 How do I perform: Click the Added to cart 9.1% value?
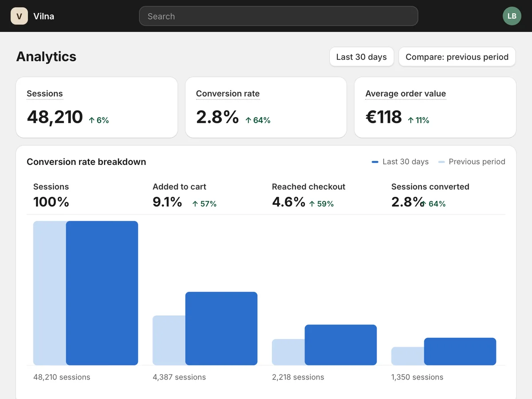point(168,202)
